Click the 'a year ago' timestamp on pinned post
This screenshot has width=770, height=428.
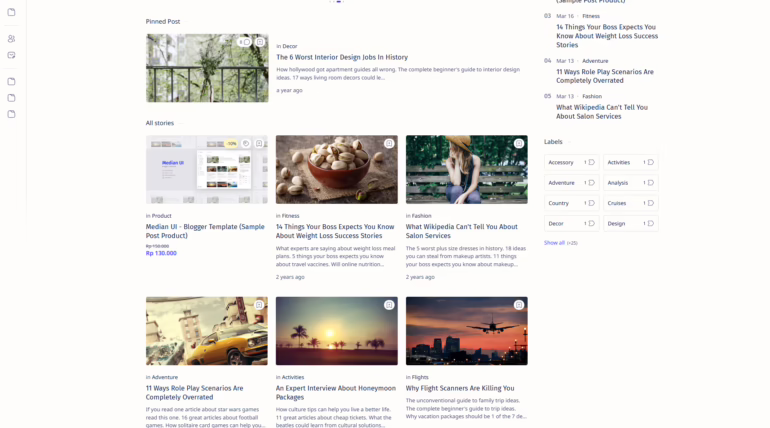[289, 90]
